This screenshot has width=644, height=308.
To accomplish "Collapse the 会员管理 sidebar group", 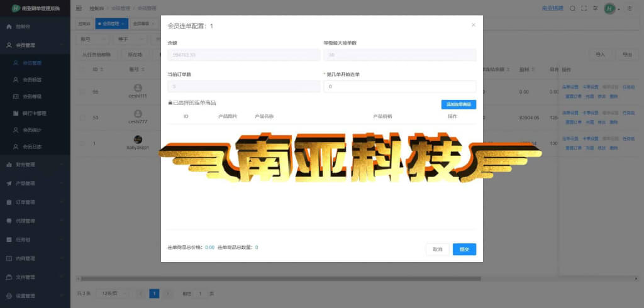I will [62, 45].
